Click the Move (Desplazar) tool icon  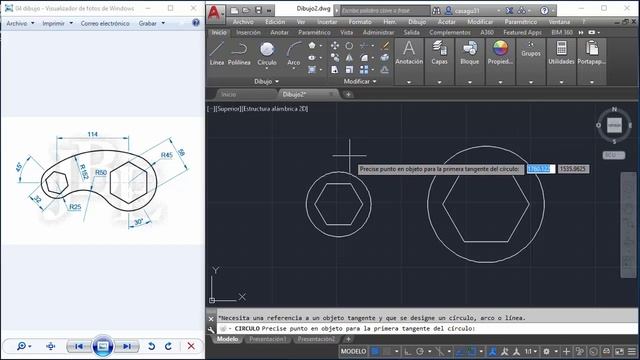pos(335,46)
